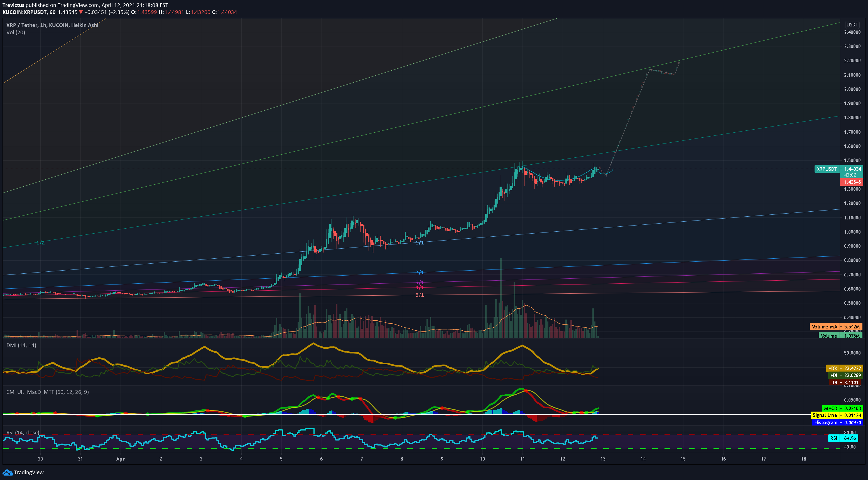
Task: Click the orange Volume MA label
Action: [824, 326]
